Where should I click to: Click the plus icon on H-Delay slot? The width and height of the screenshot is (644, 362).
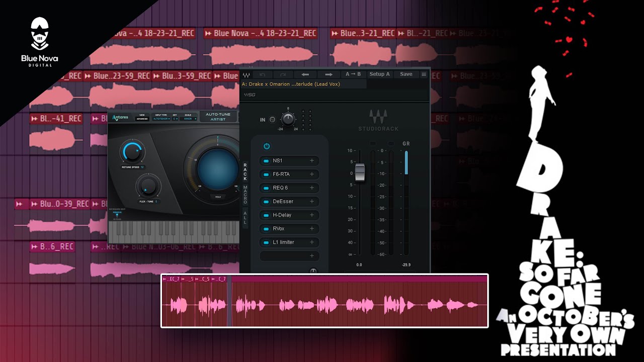coord(312,215)
